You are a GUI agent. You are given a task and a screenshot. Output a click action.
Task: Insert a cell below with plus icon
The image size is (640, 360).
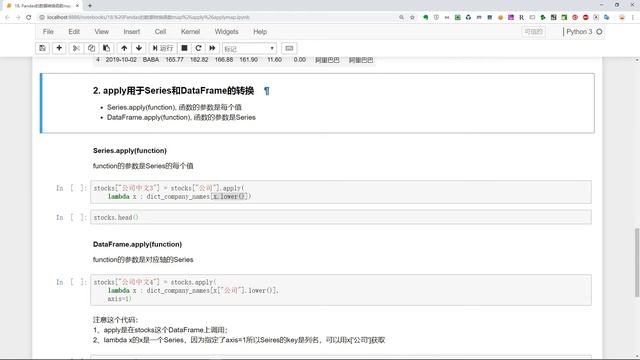tap(59, 48)
